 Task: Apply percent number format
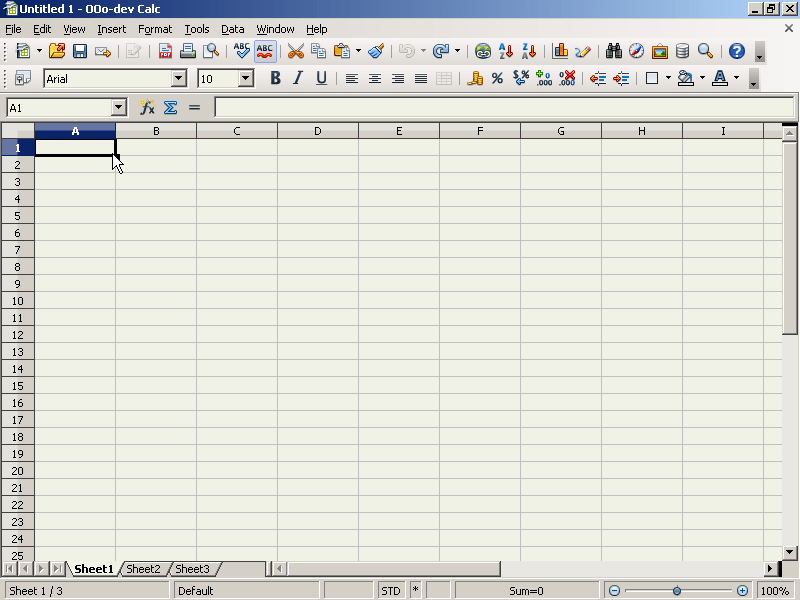[497, 79]
